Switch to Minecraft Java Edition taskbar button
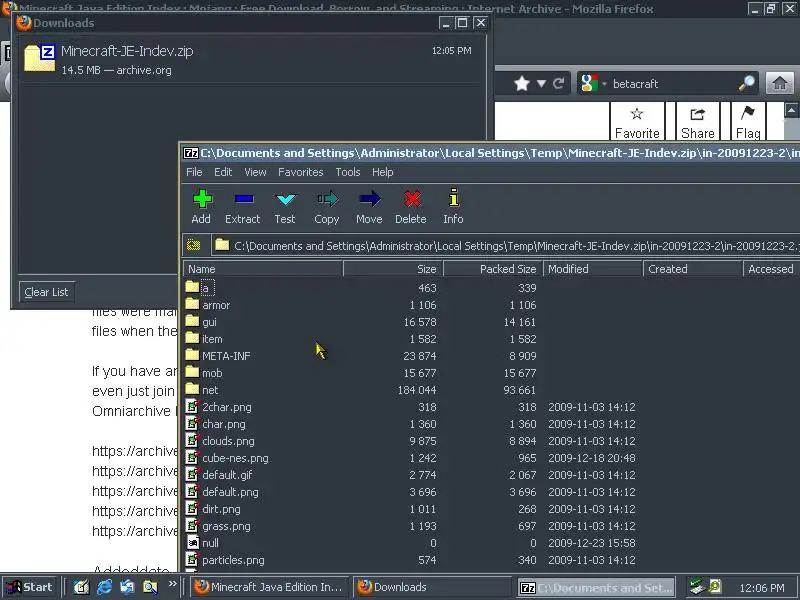The height and width of the screenshot is (600, 800). 269,587
